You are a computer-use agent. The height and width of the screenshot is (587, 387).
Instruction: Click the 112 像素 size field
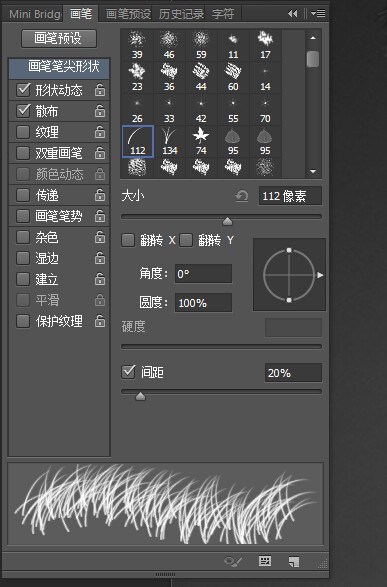290,196
